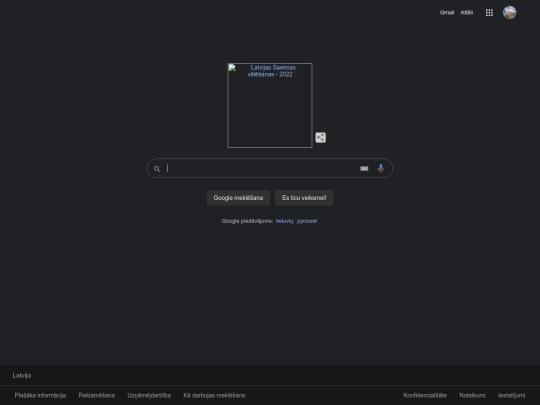Switch Google language to lietuvių
540x405 pixels.
pos(284,221)
